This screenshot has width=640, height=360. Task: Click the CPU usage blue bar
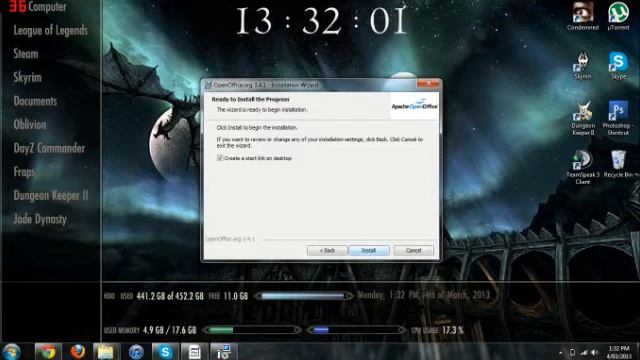coord(357,330)
